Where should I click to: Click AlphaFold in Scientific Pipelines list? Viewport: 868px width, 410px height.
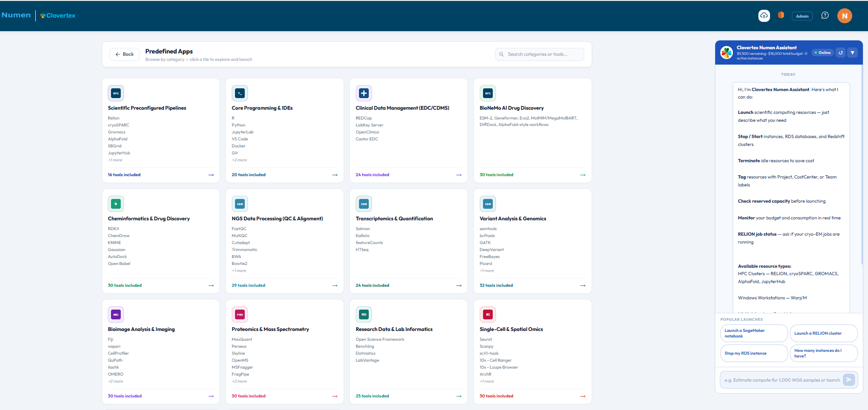pos(117,139)
